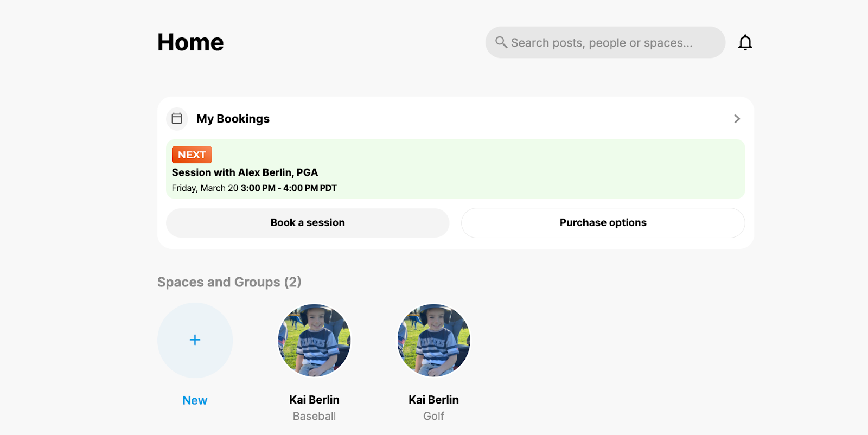Click the blue New label
Screen dimensions: 868x435
(195, 400)
